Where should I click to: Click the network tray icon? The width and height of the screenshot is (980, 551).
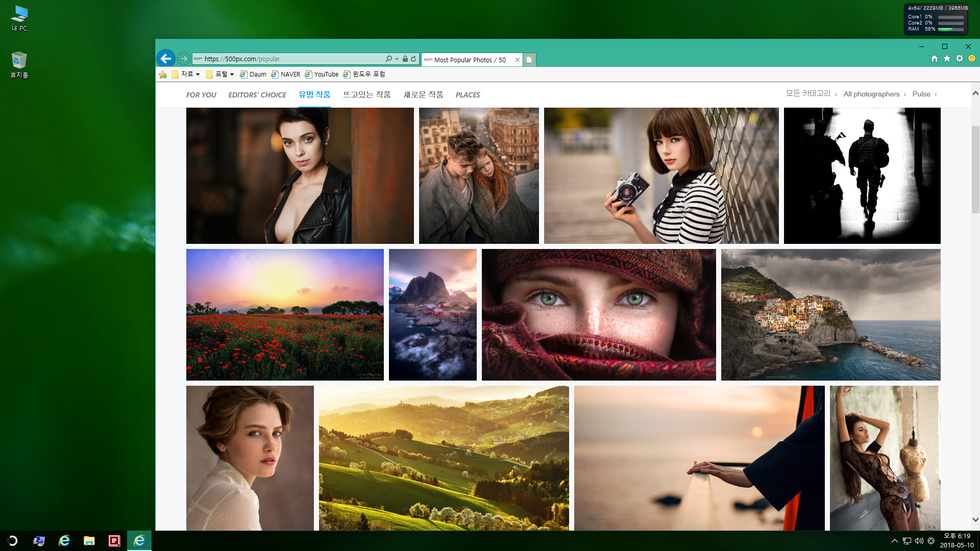907,541
